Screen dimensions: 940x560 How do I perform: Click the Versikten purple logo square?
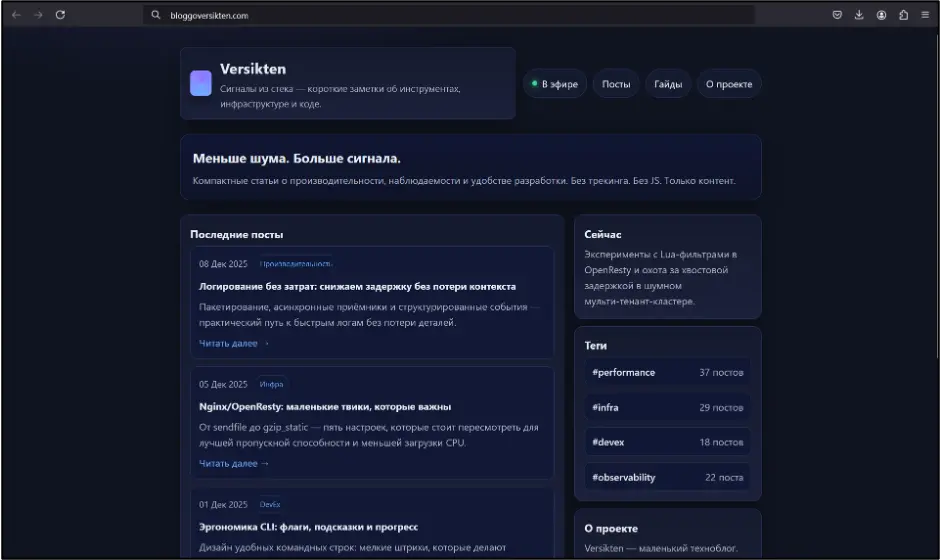pyautogui.click(x=201, y=83)
